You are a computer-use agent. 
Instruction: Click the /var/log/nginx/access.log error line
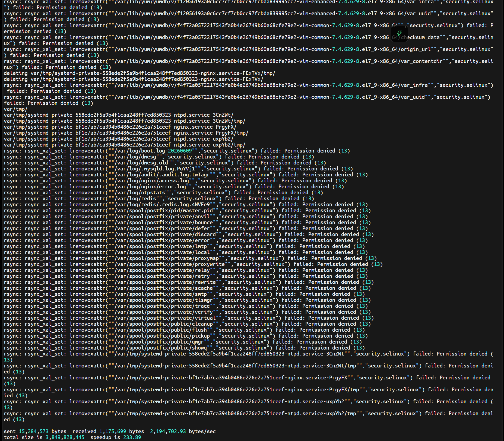[175, 181]
